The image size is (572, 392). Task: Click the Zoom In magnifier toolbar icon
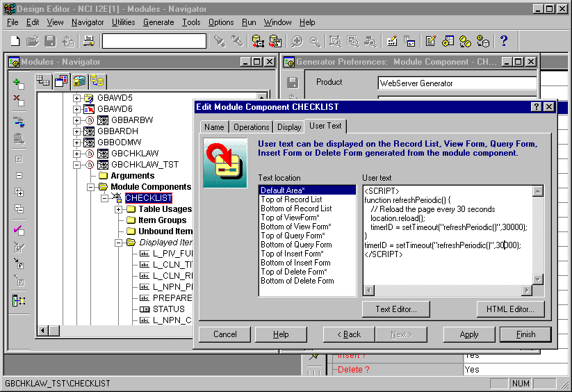click(297, 41)
